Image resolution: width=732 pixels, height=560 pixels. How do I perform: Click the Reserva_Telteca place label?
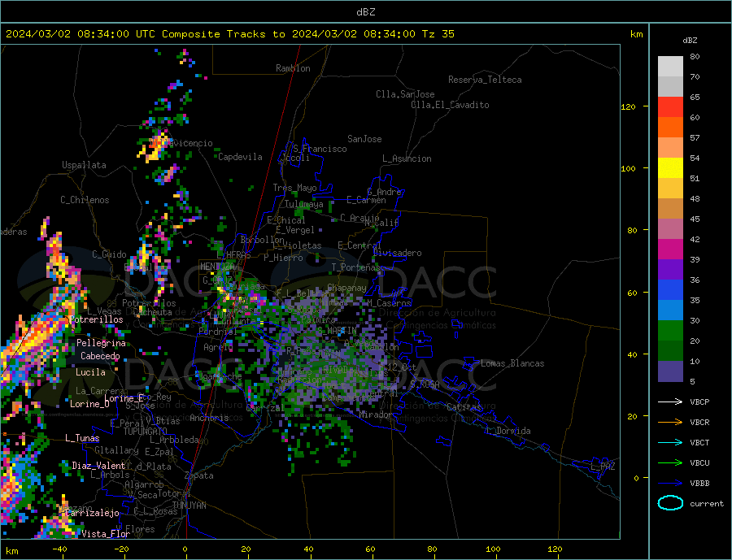pyautogui.click(x=485, y=80)
